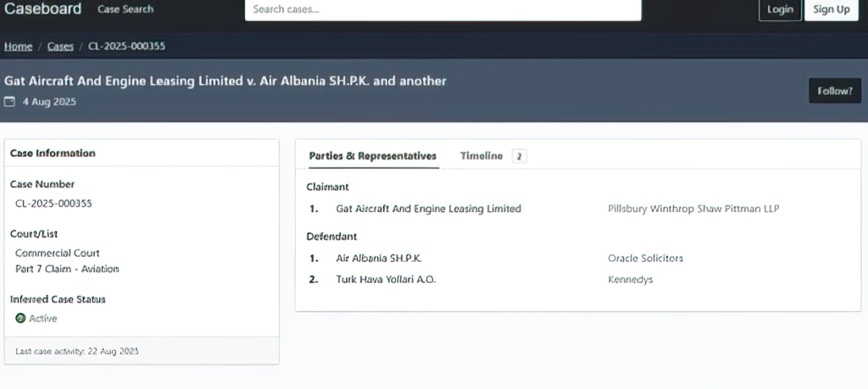Switch to the Timeline tab

tap(481, 156)
